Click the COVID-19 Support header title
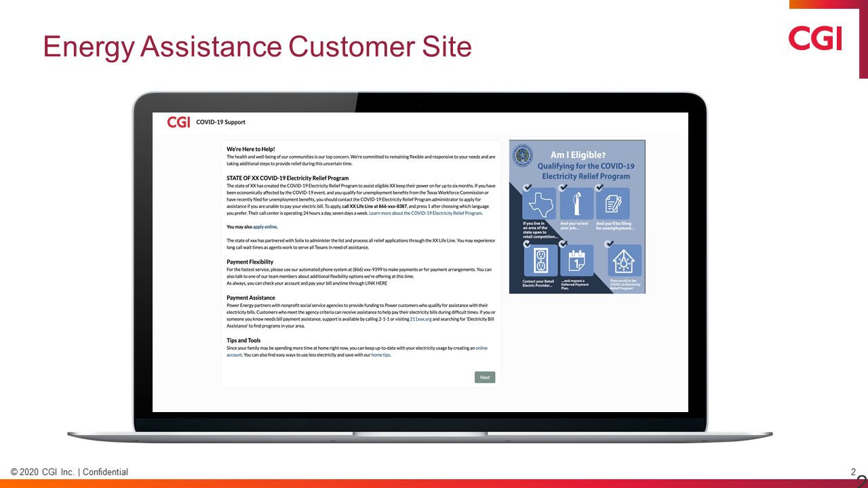The height and width of the screenshot is (488, 868). (220, 122)
